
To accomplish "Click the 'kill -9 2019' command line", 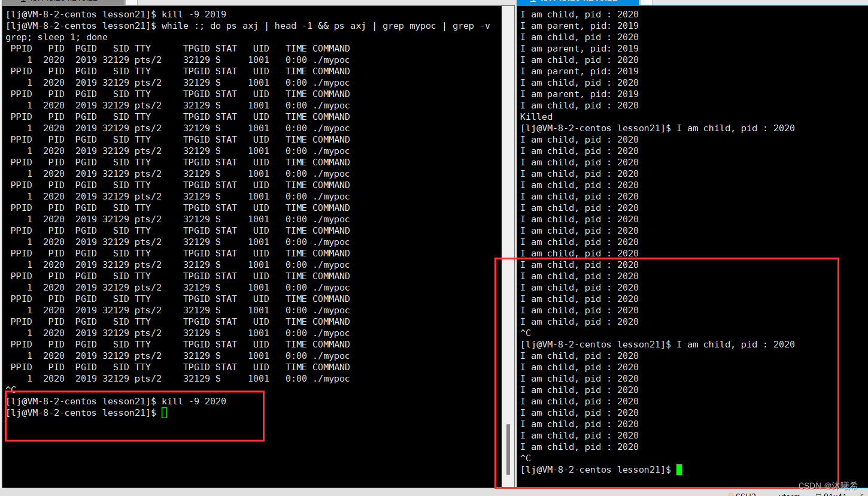I will click(x=116, y=14).
